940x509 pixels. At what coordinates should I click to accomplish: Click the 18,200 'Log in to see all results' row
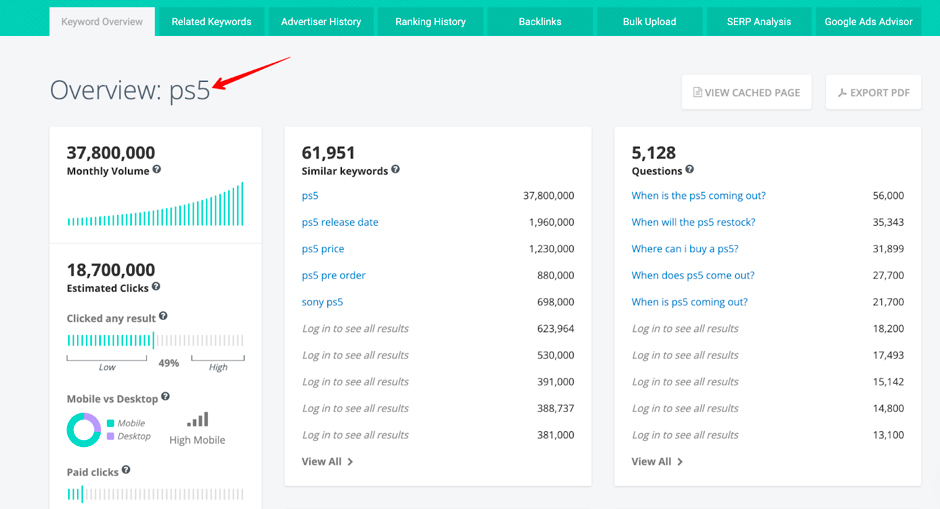pos(767,329)
